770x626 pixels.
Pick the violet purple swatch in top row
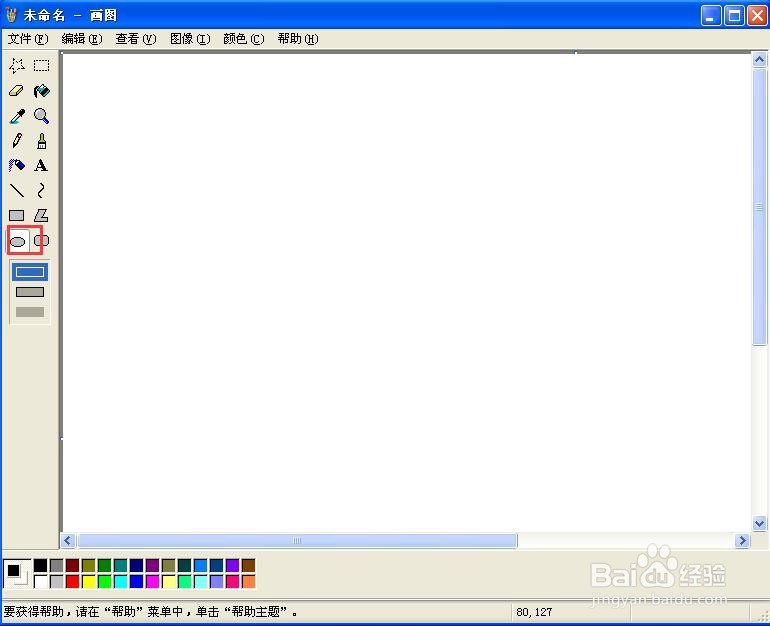(233, 565)
